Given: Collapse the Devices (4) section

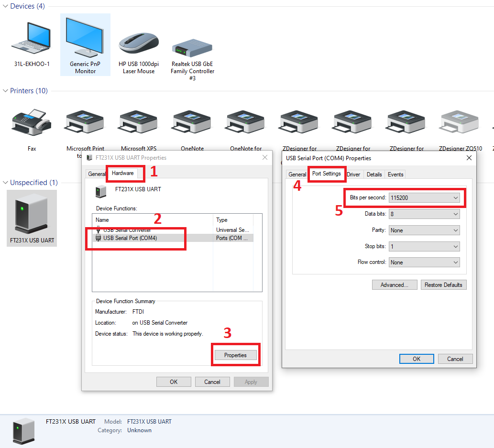Looking at the screenshot, I should click(5, 6).
